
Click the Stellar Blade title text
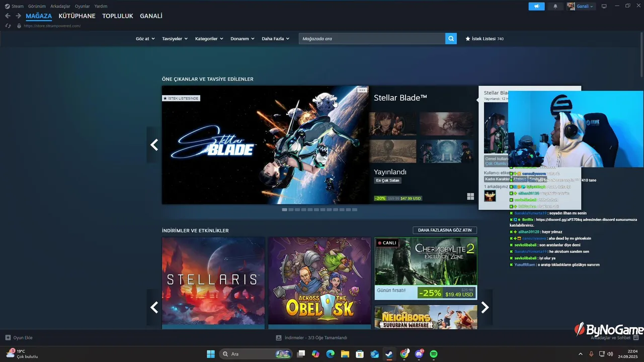[x=400, y=98]
